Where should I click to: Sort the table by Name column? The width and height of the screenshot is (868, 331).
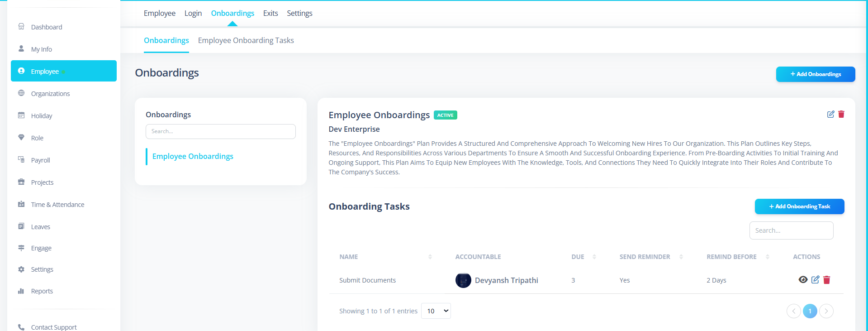430,257
